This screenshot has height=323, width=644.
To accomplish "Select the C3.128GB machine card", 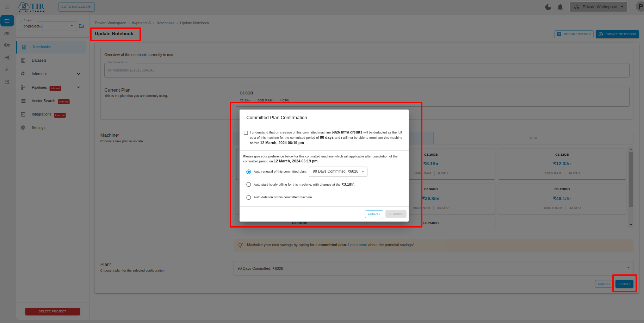I will 562,198.
